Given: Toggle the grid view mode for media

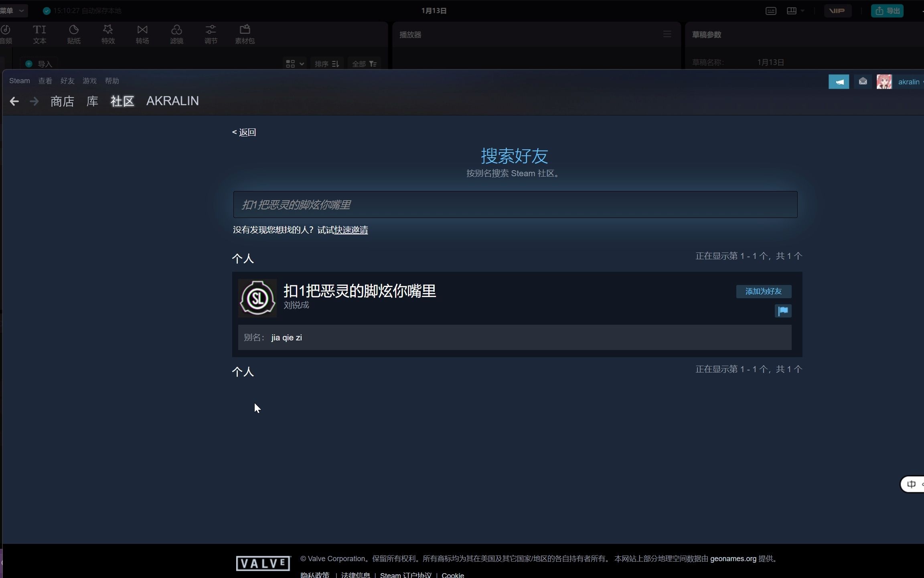Looking at the screenshot, I should click(x=291, y=63).
